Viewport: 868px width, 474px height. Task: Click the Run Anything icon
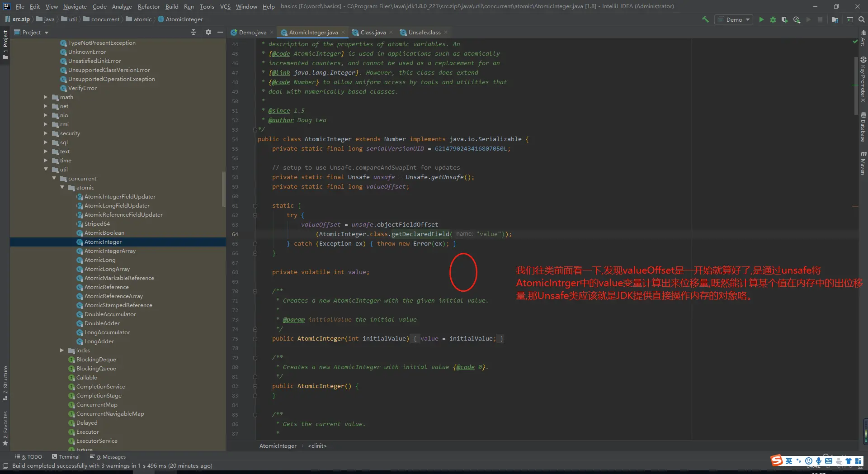point(850,19)
